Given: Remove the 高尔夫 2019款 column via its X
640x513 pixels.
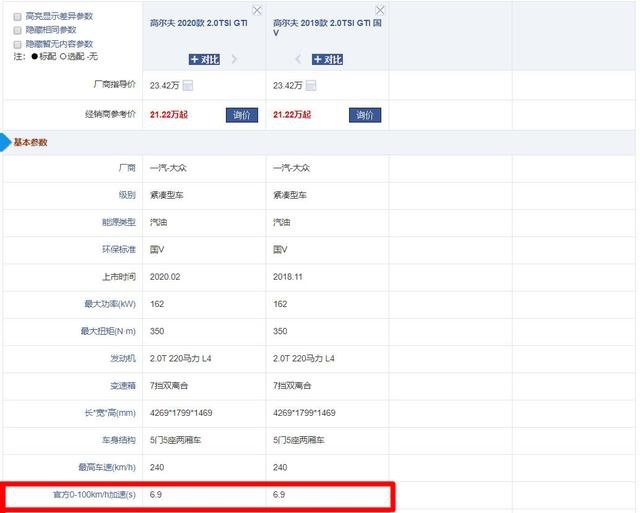Looking at the screenshot, I should point(380,10).
